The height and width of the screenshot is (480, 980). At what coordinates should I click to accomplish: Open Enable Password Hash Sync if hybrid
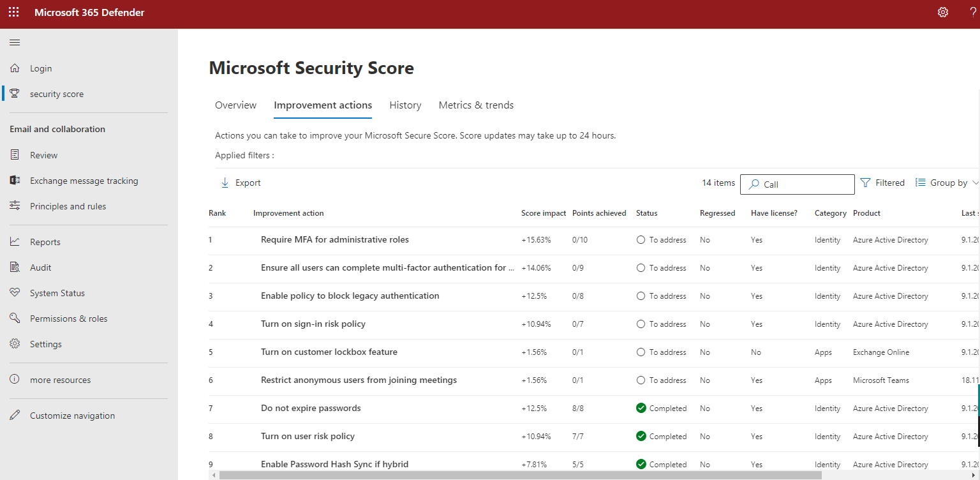click(x=335, y=465)
